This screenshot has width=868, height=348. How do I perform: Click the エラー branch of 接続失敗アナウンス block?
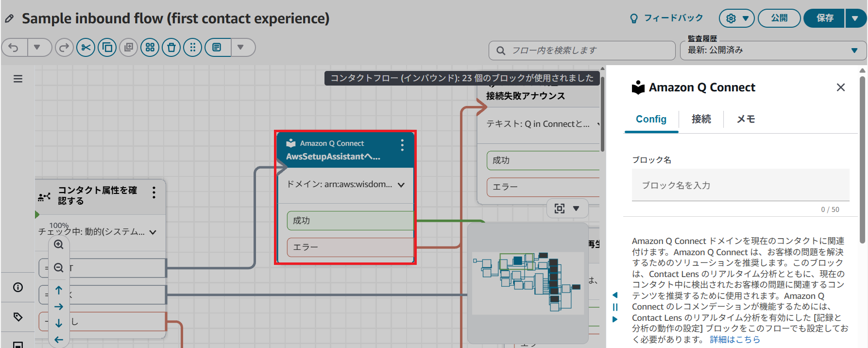[543, 187]
